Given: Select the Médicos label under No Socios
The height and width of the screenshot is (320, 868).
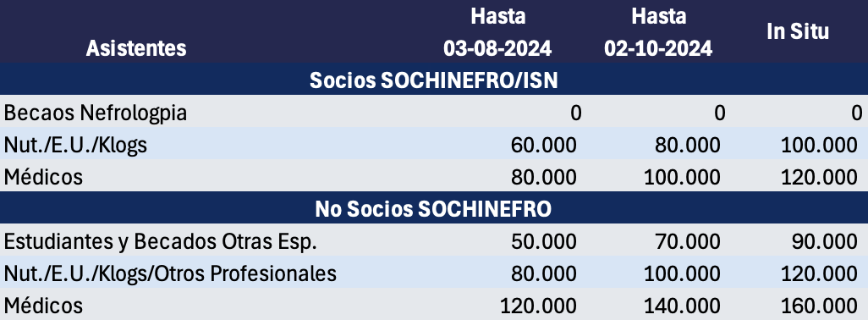Looking at the screenshot, I should [43, 306].
